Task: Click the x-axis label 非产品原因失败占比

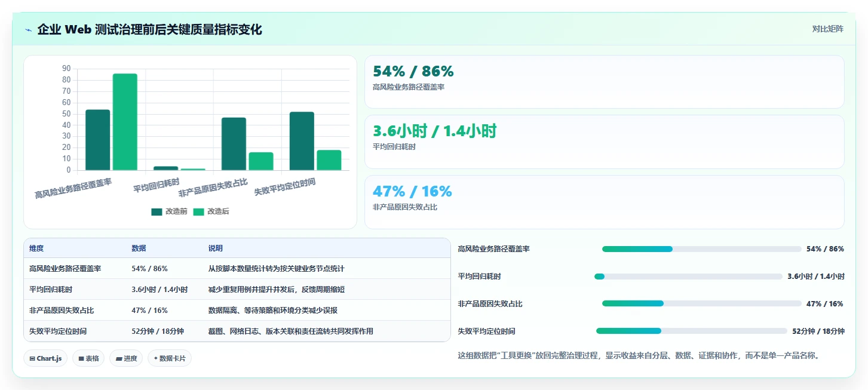Action: point(213,188)
